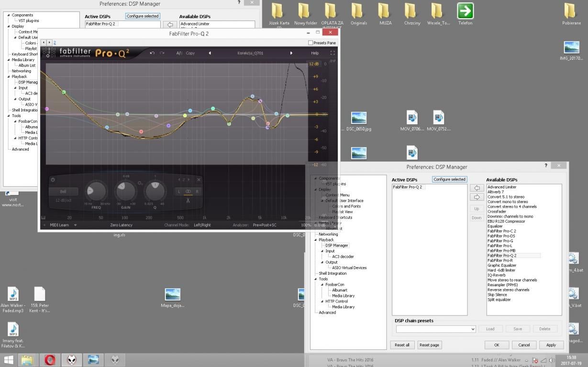Viewport: 588px width, 367px height.
Task: Collapse the Playback node in the front Preferences tree
Action: [x=315, y=240]
